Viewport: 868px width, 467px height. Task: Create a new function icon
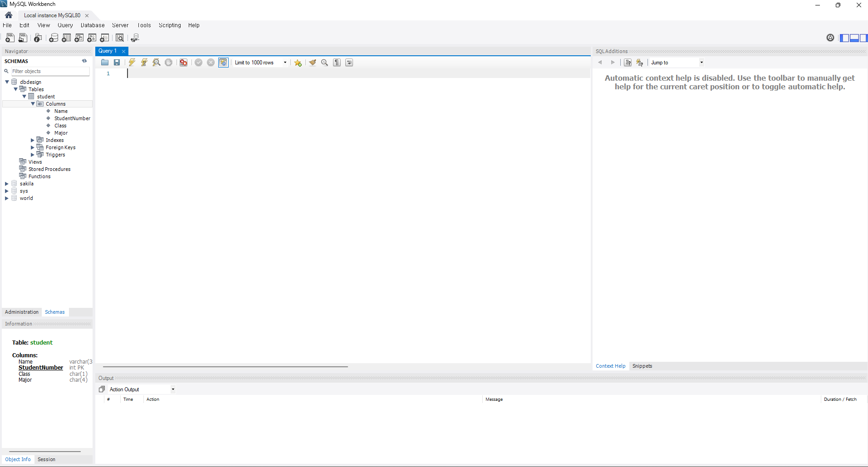coord(104,38)
